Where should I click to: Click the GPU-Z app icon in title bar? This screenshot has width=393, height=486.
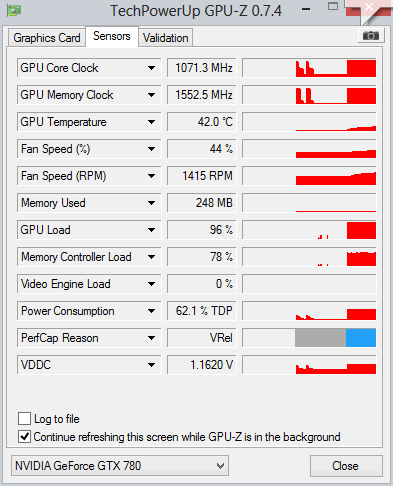click(14, 10)
